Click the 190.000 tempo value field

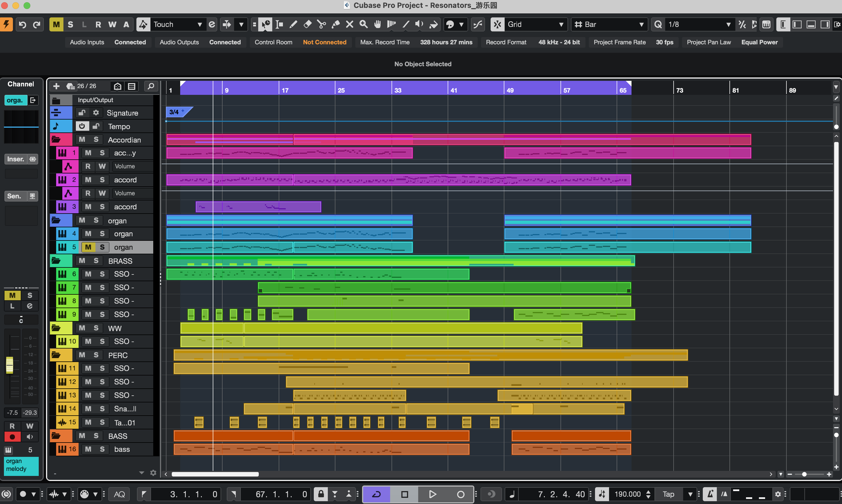pos(627,494)
